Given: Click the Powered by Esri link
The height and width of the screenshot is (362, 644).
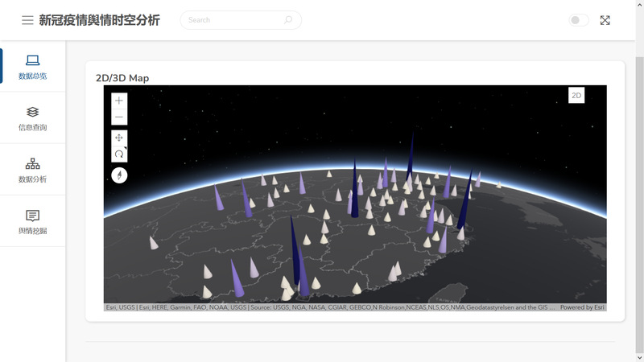Looking at the screenshot, I should 582,307.
